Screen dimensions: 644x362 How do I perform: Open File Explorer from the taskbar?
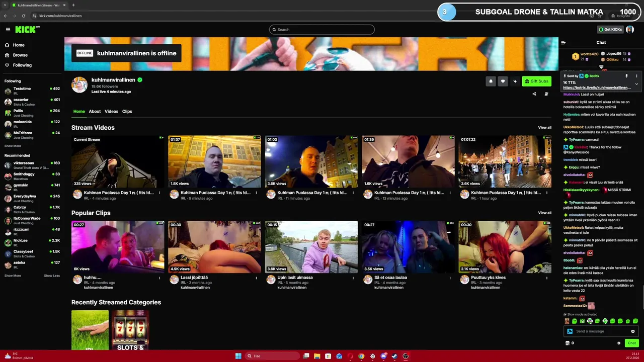pos(317,356)
